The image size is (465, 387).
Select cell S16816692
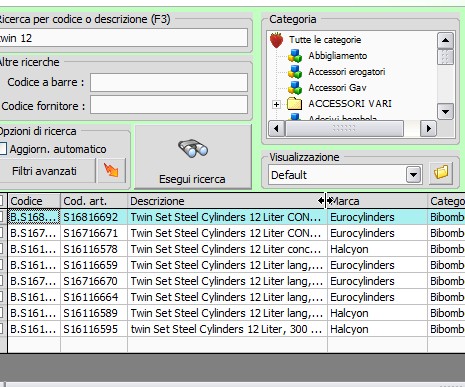pyautogui.click(x=94, y=217)
